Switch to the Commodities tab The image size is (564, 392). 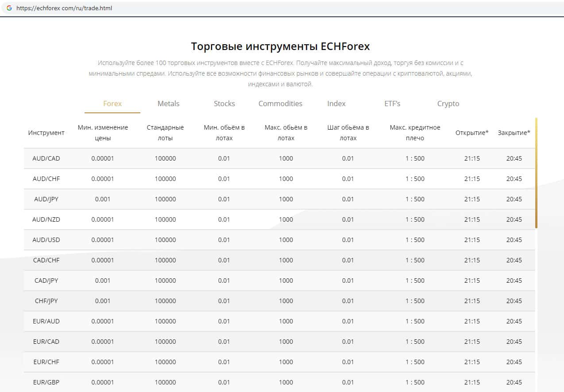pyautogui.click(x=280, y=104)
